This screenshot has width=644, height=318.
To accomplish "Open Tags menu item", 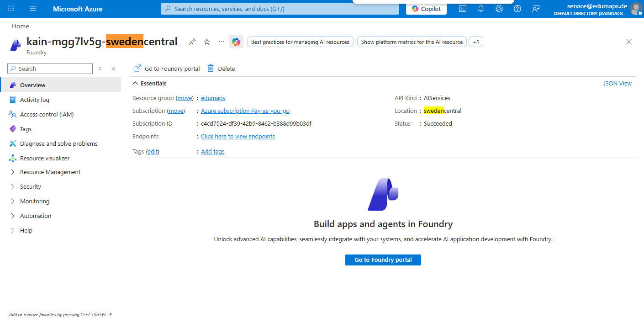I will click(61, 129).
